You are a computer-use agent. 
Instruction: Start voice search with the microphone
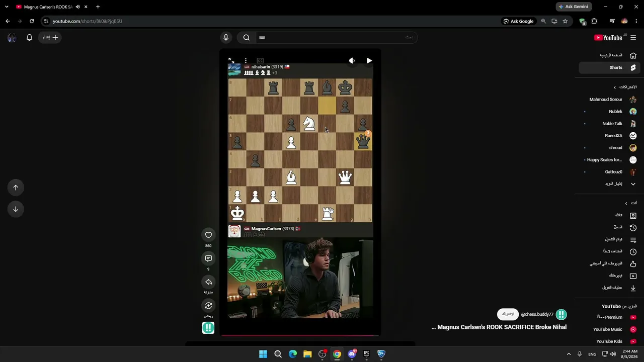(226, 37)
